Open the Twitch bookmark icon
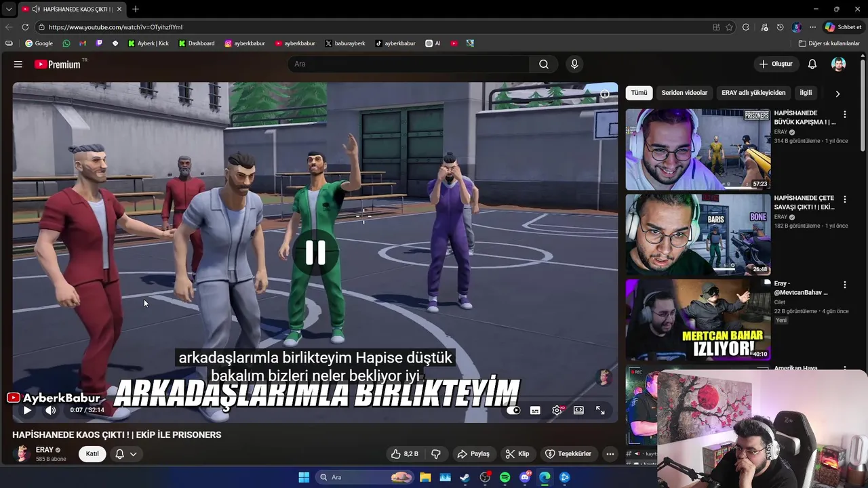Image resolution: width=868 pixels, height=488 pixels. tap(99, 43)
